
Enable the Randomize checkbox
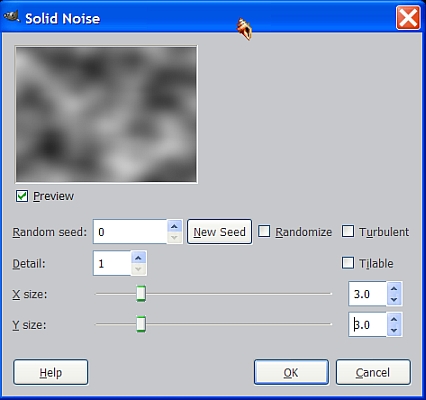pos(264,231)
